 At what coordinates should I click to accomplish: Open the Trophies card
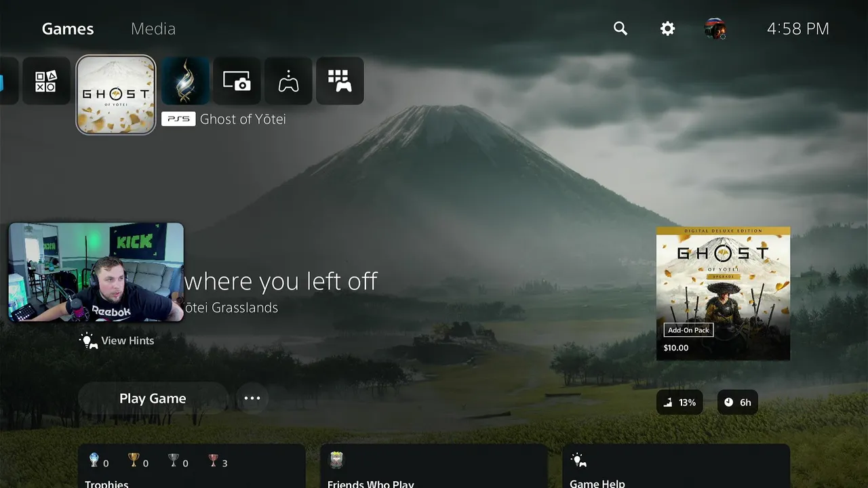click(x=191, y=466)
